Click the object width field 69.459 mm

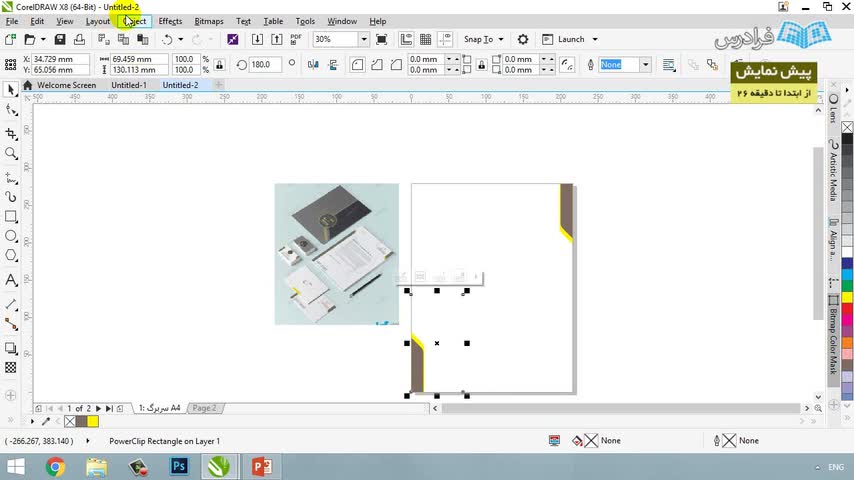point(139,59)
